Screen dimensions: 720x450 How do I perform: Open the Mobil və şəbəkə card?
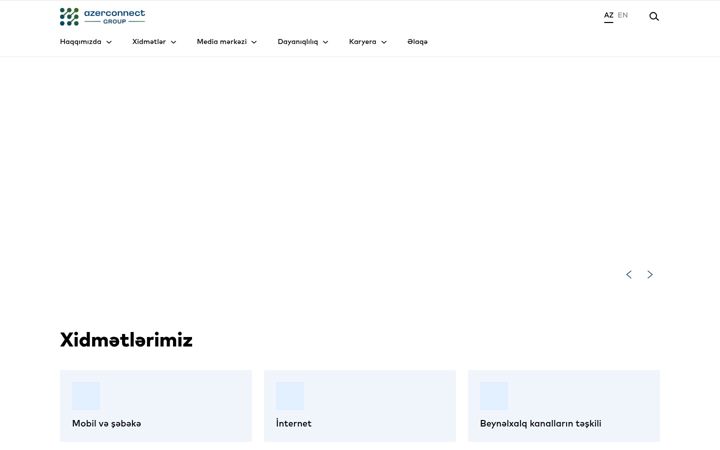[156, 406]
